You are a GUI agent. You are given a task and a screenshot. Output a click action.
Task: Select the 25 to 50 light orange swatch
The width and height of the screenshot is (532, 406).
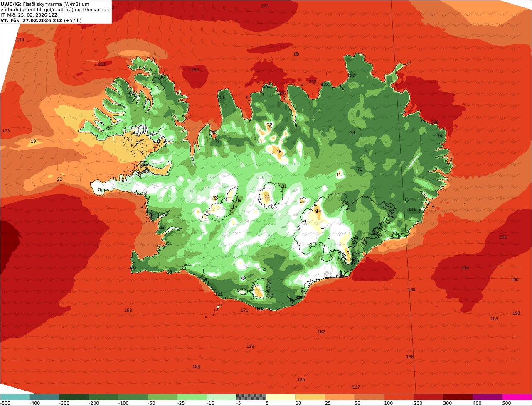340,397
